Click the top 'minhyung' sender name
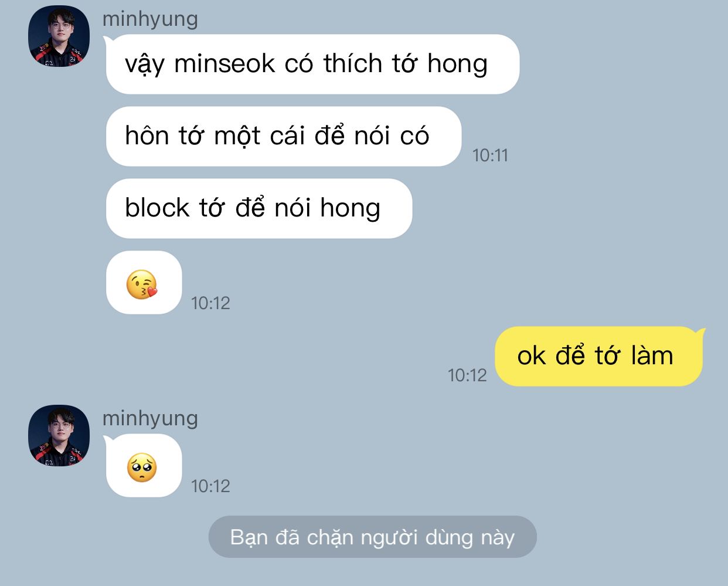 point(150,19)
